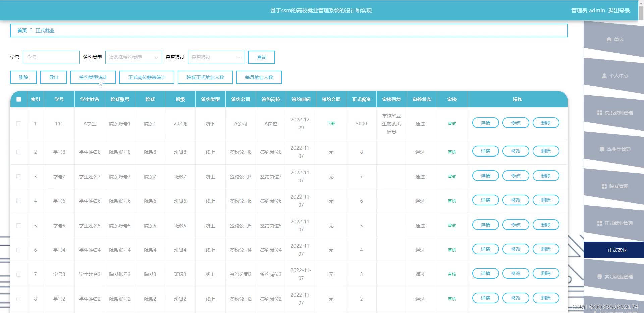Open 实习就业管理 icon in sidebar
Screen dimensions: 644x313
(599, 277)
